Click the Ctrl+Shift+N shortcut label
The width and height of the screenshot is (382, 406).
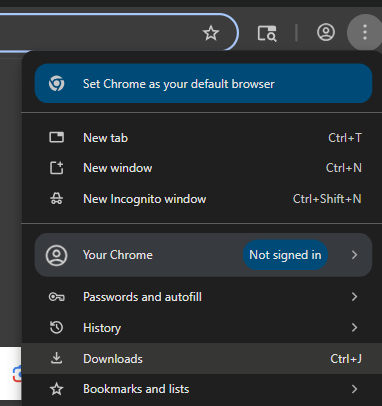pos(327,199)
